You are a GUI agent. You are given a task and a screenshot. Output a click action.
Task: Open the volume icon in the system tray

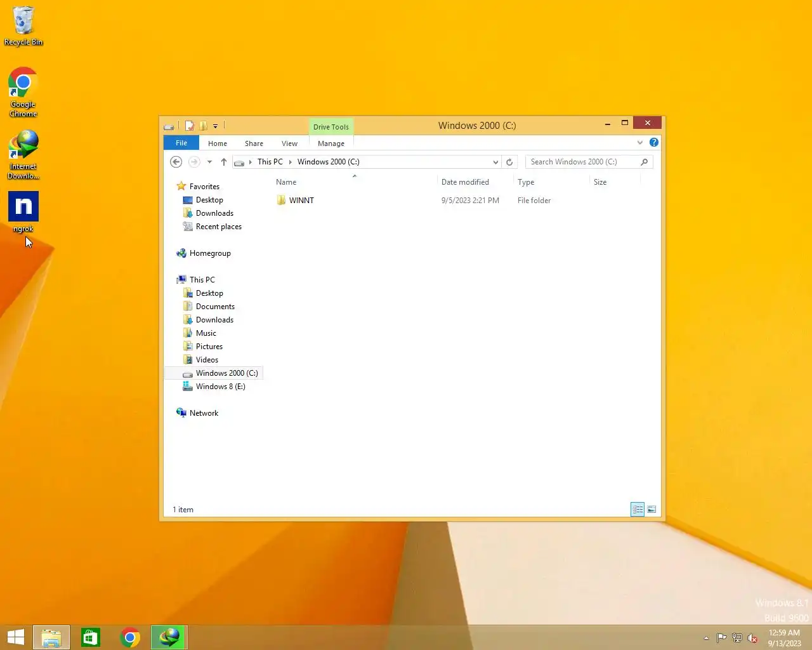click(x=752, y=638)
